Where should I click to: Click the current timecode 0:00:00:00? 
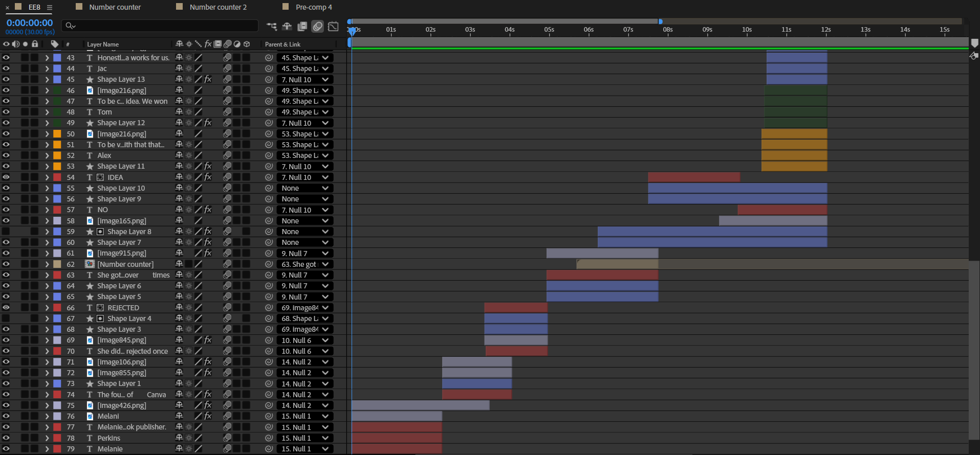click(30, 23)
